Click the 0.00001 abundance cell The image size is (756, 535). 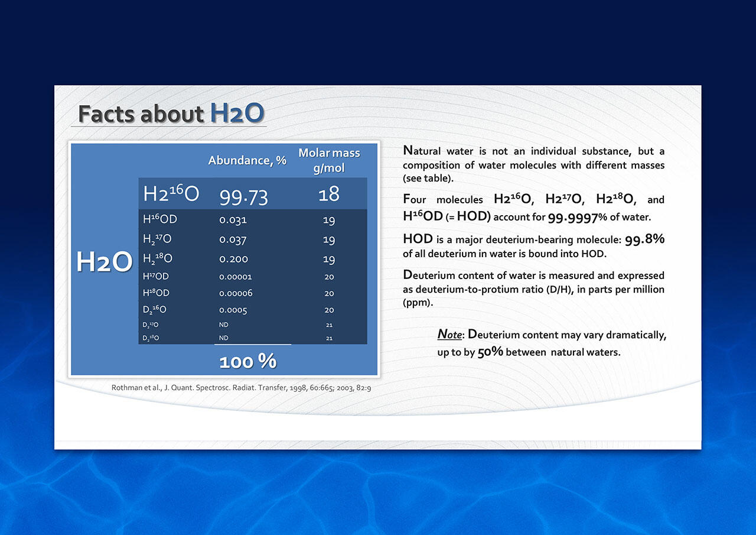click(x=236, y=277)
